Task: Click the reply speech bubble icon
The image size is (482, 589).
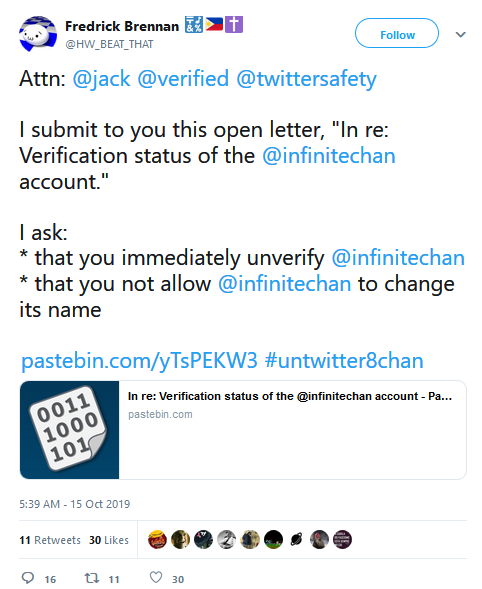Action: [x=28, y=577]
